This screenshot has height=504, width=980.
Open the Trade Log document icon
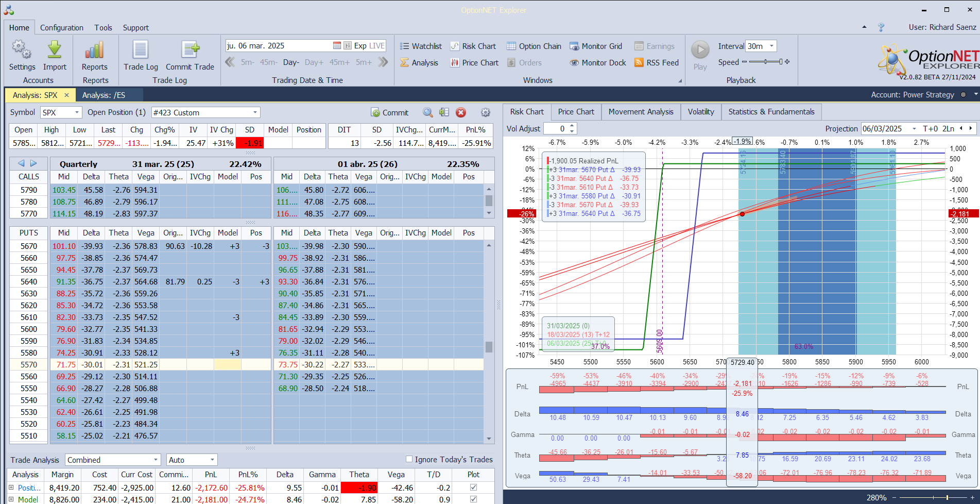141,50
